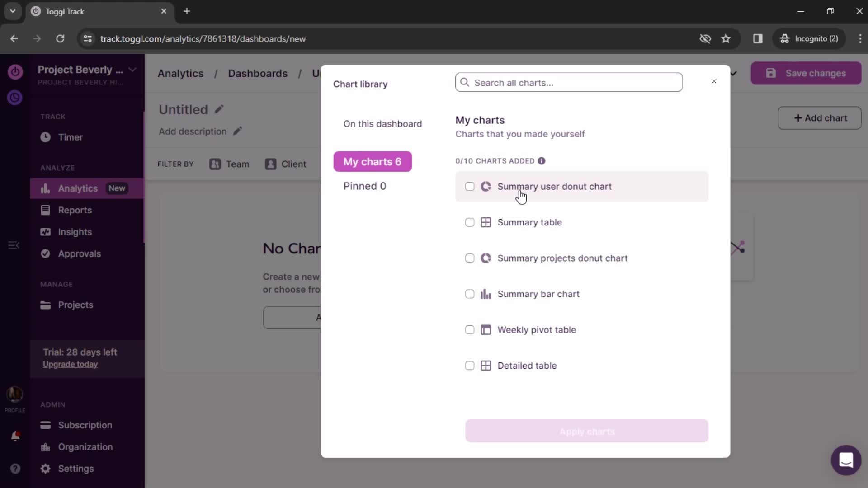Click the Upgrade today link

pyautogui.click(x=71, y=364)
